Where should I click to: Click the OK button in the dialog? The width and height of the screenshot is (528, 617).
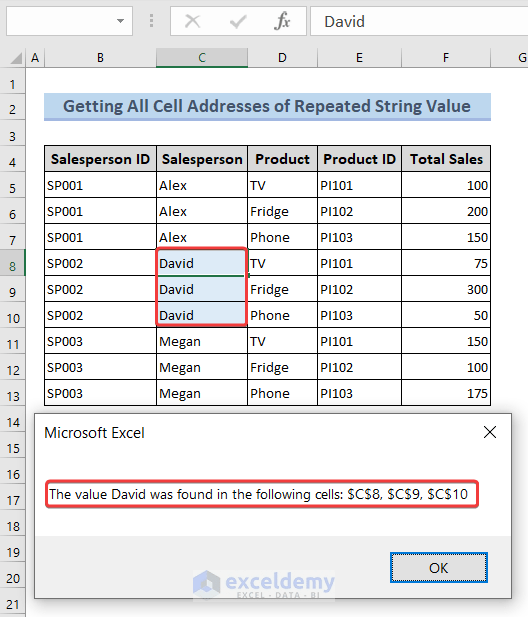[x=439, y=568]
